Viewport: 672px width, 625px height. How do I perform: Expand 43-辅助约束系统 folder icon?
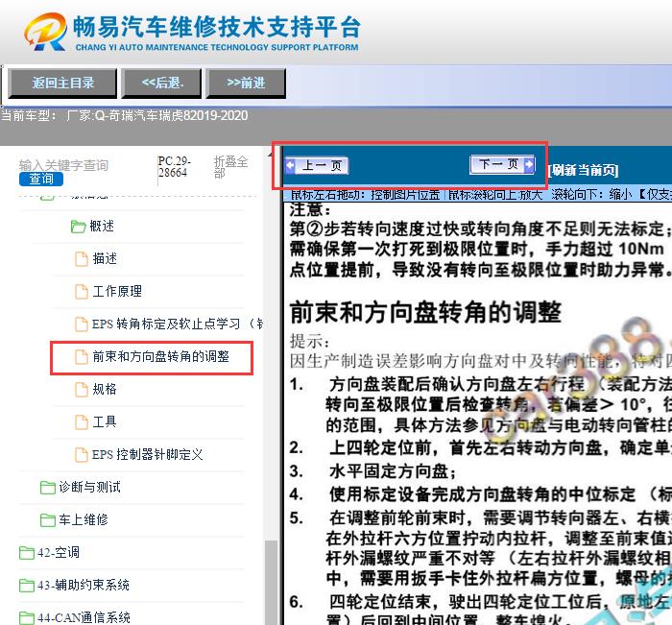(x=27, y=585)
